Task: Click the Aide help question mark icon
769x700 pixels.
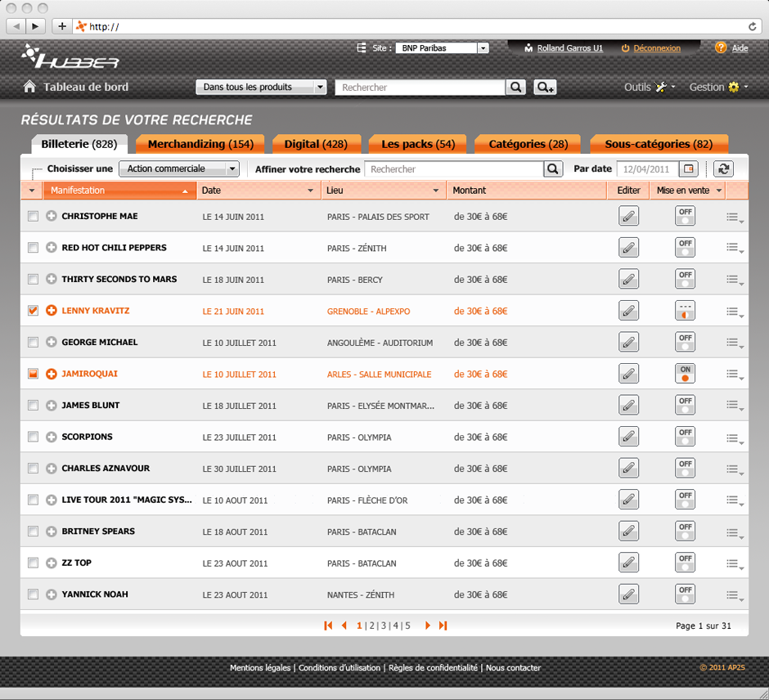Action: [721, 47]
